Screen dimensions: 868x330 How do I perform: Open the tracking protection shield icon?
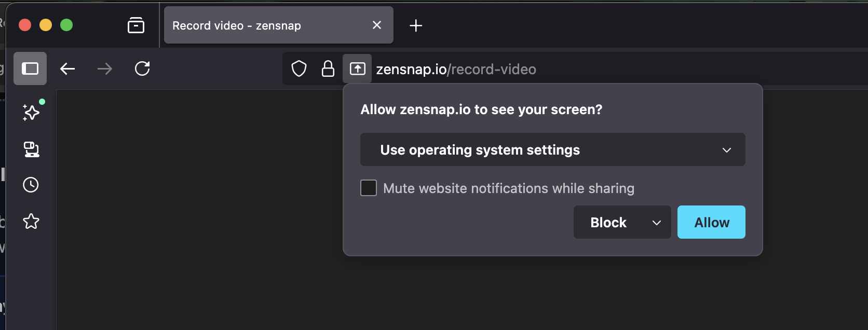[299, 68]
